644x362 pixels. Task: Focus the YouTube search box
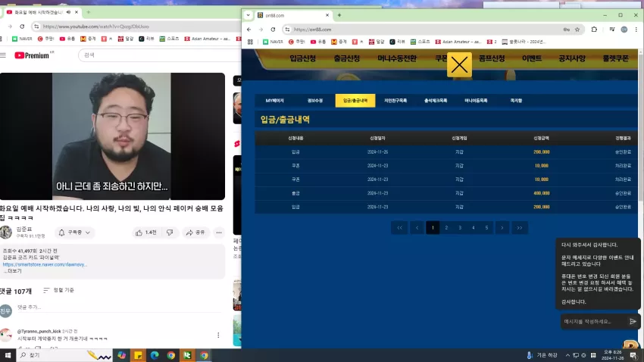tap(159, 55)
